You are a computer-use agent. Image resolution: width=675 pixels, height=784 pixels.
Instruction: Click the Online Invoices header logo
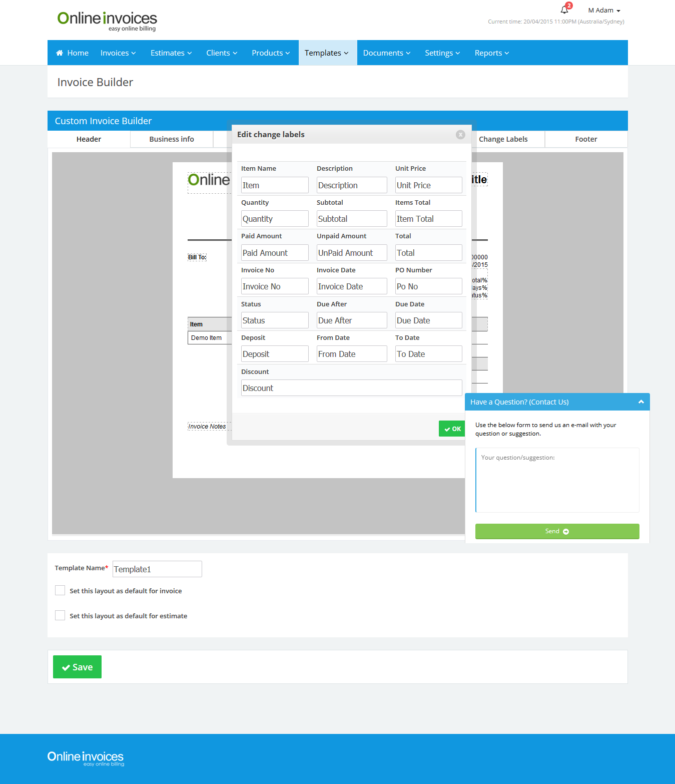[x=107, y=21]
